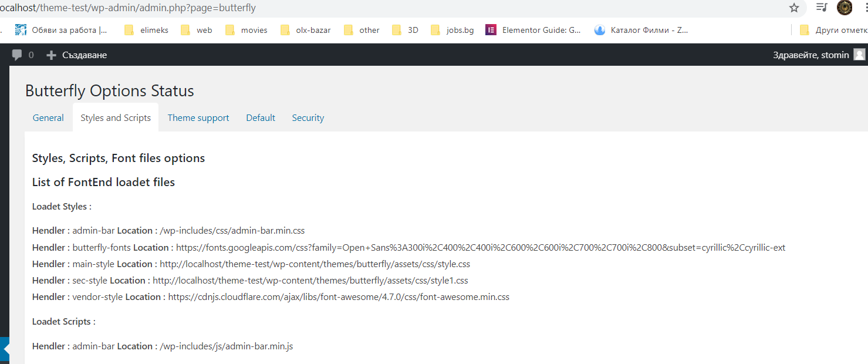Viewport: 868px width, 364px height.
Task: Click the plus icon next to Създаване
Action: tap(52, 55)
